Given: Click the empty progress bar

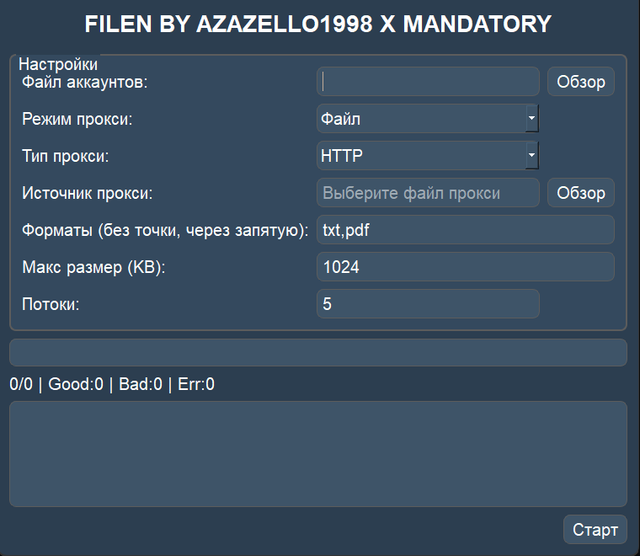Looking at the screenshot, I should [318, 353].
